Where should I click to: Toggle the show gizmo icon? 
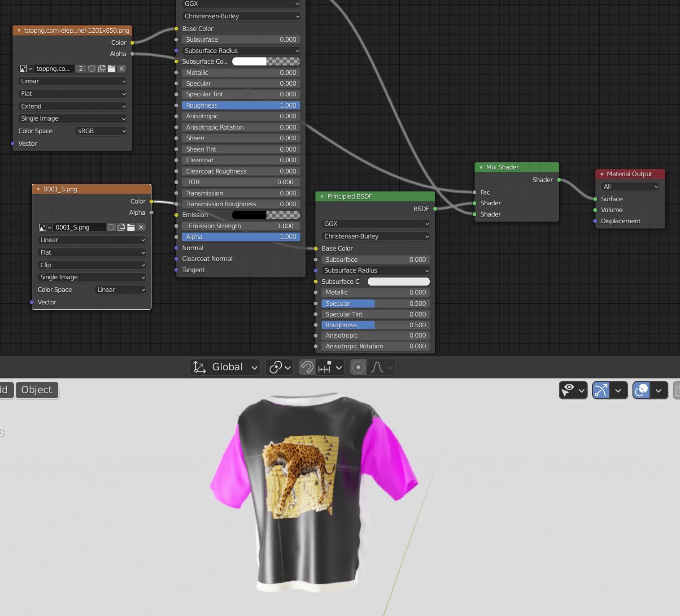coord(601,390)
